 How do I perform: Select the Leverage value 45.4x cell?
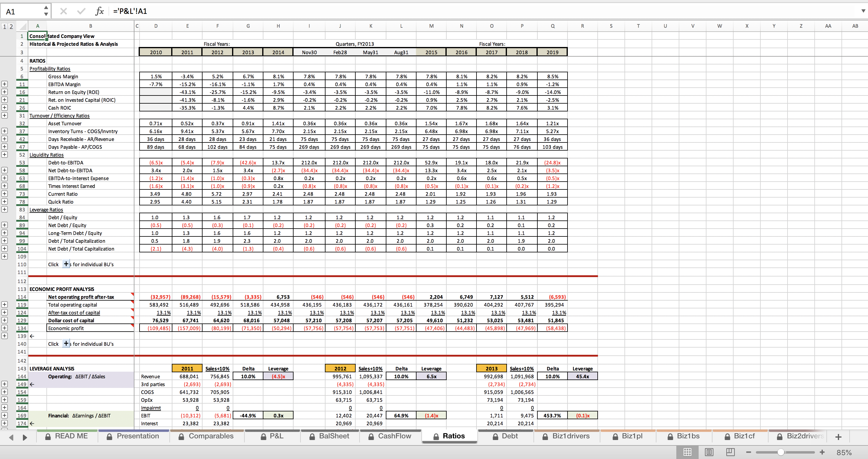(582, 376)
